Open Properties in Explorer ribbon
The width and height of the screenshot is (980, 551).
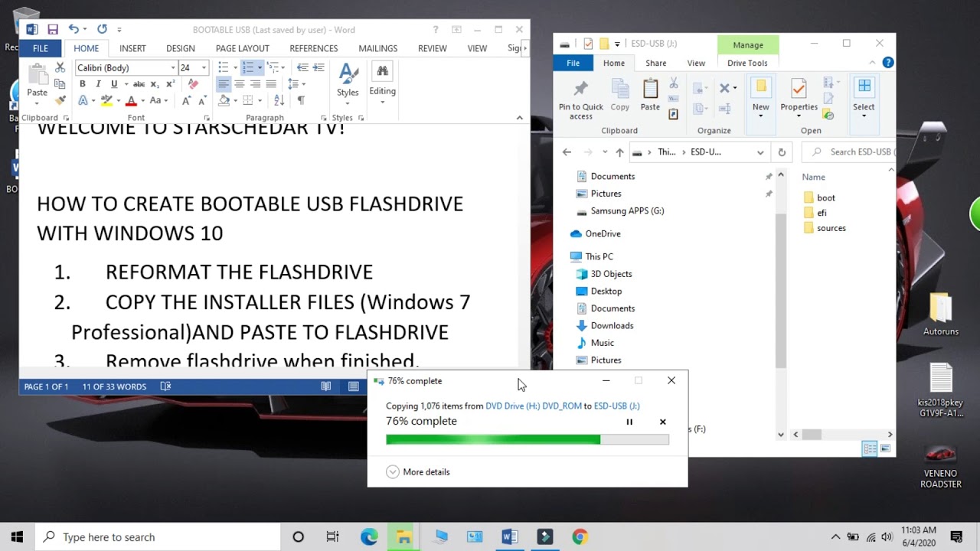coord(799,96)
